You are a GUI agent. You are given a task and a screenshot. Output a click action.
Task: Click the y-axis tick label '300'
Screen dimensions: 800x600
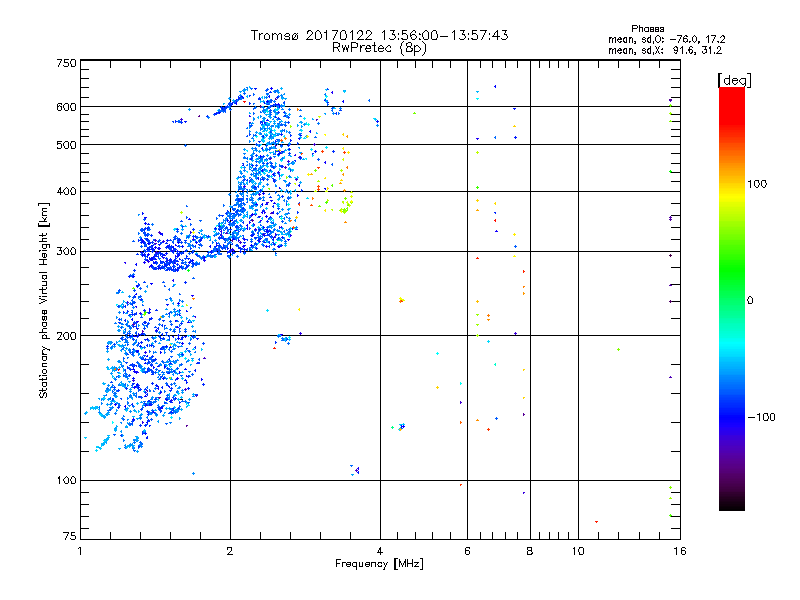66,252
